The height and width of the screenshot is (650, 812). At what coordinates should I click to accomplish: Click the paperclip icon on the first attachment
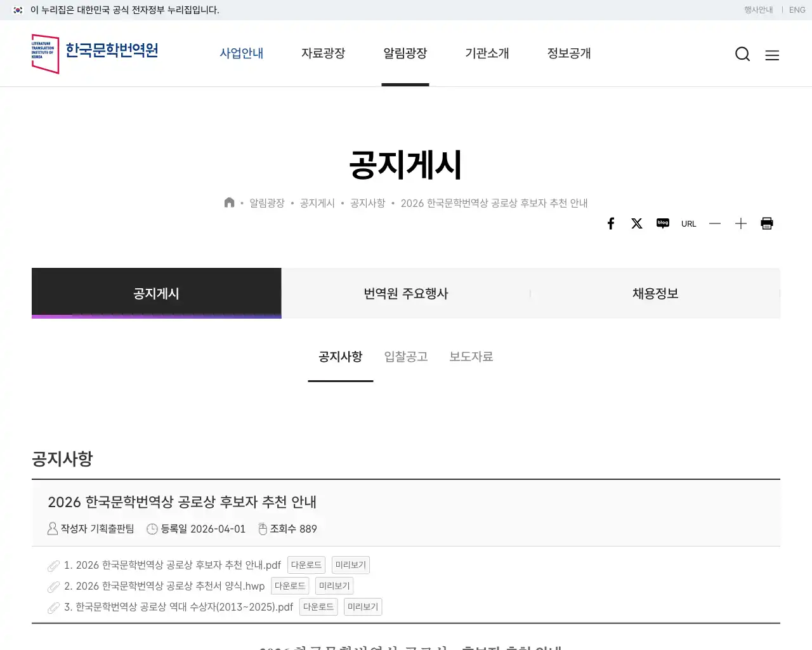(53, 565)
